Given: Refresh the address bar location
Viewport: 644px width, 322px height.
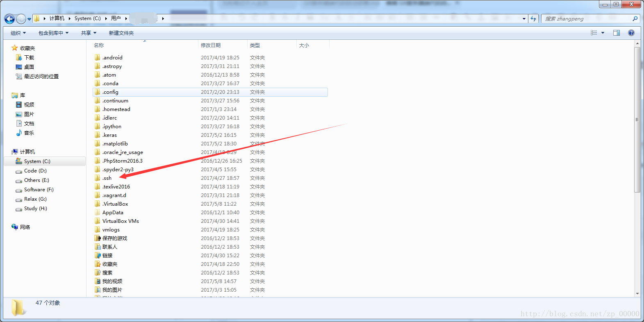Looking at the screenshot, I should (533, 19).
